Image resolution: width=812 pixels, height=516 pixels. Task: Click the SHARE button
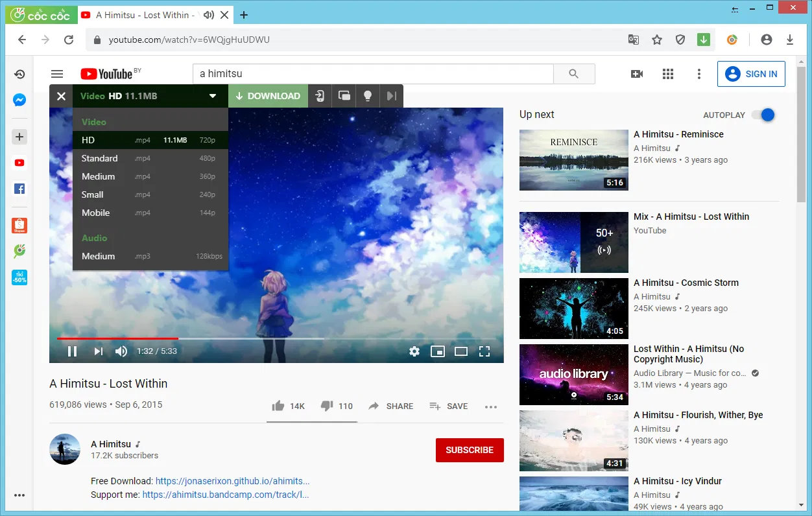click(390, 406)
